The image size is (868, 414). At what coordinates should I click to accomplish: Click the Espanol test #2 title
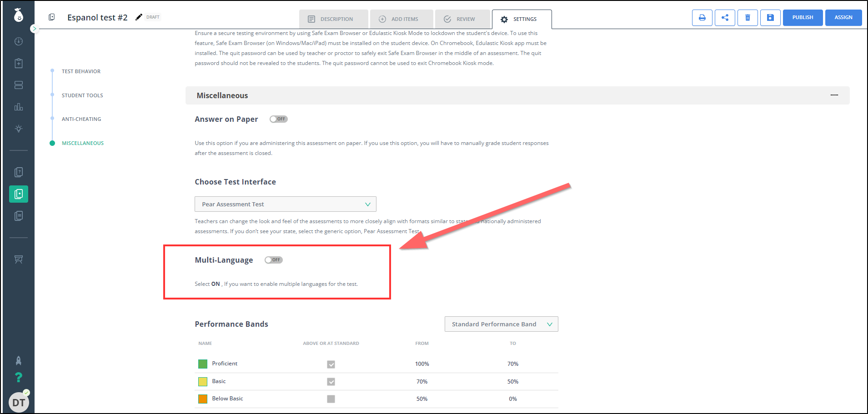point(97,17)
